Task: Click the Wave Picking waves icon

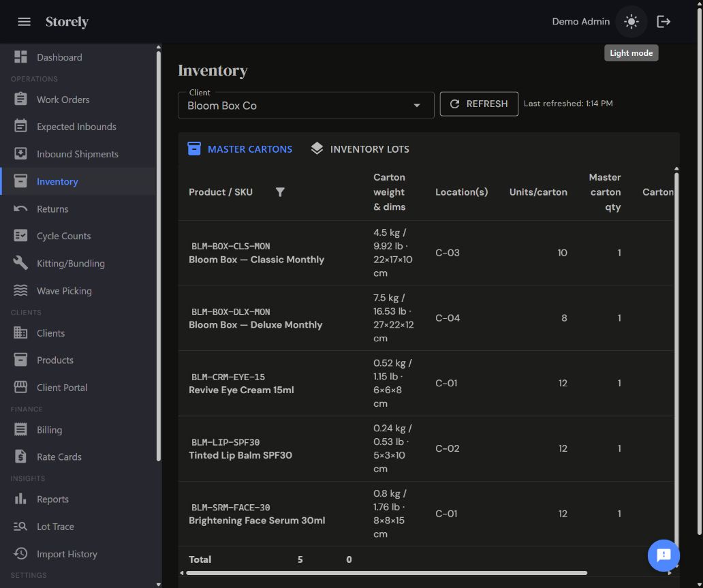Action: (x=20, y=291)
